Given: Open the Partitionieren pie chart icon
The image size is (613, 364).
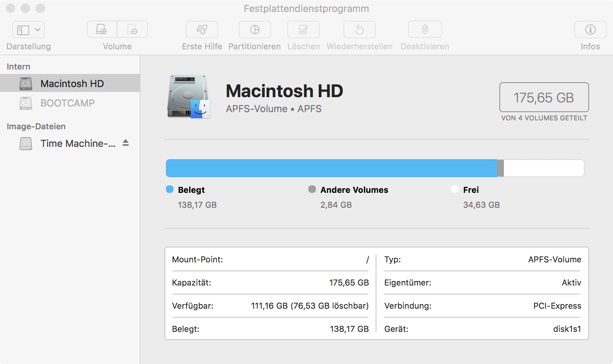Looking at the screenshot, I should 255,30.
